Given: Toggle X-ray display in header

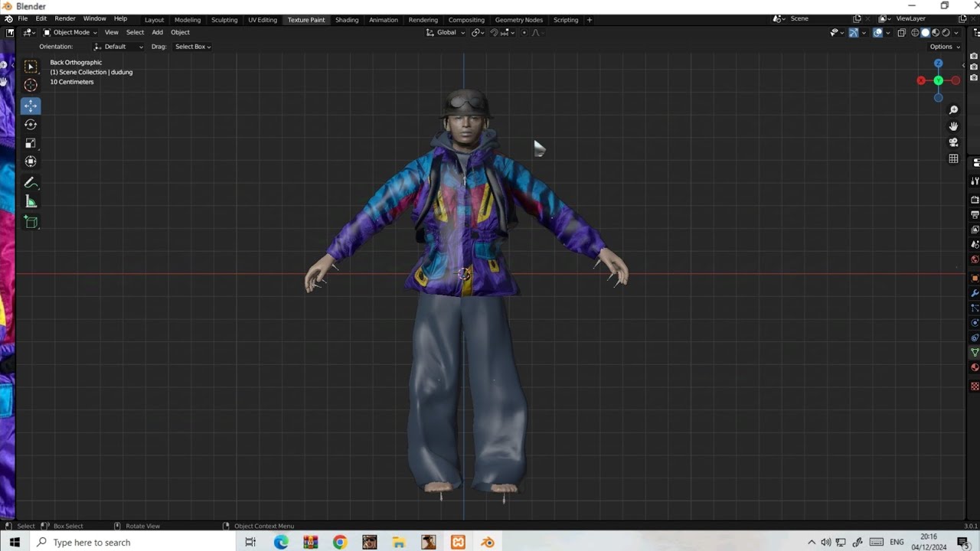Looking at the screenshot, I should pyautogui.click(x=902, y=32).
